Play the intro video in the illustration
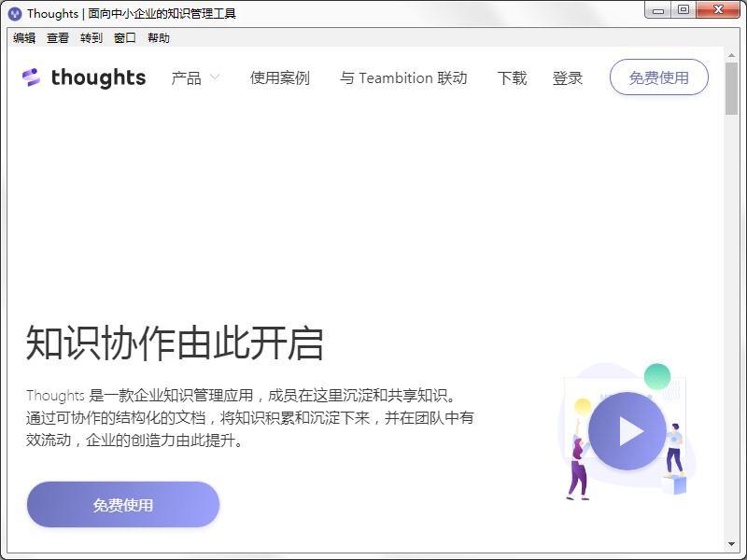The height and width of the screenshot is (560, 747). (627, 430)
